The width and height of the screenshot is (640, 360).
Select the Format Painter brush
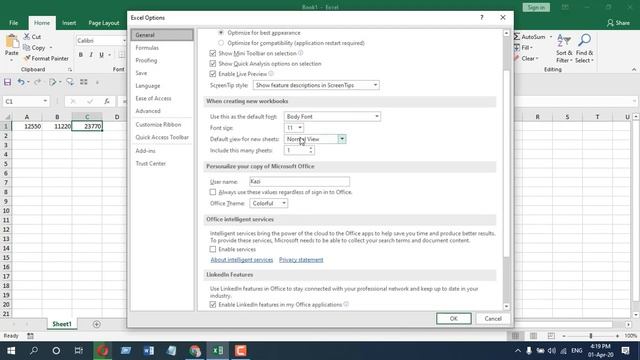[x=27, y=58]
